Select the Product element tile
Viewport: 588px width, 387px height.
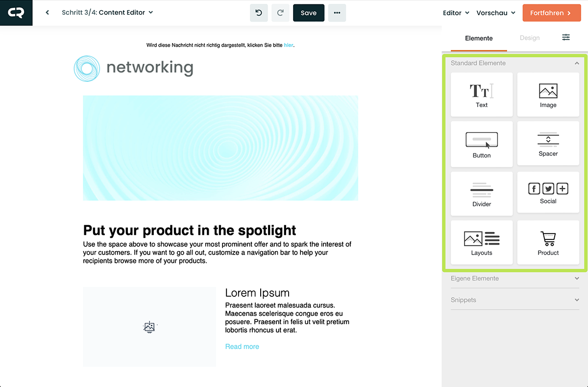click(548, 242)
